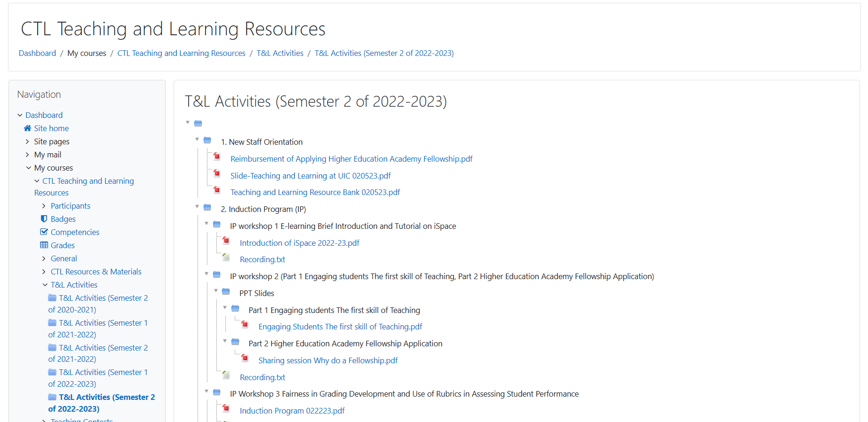Image resolution: width=868 pixels, height=422 pixels.
Task: Click the Badges shield icon
Action: (x=44, y=219)
